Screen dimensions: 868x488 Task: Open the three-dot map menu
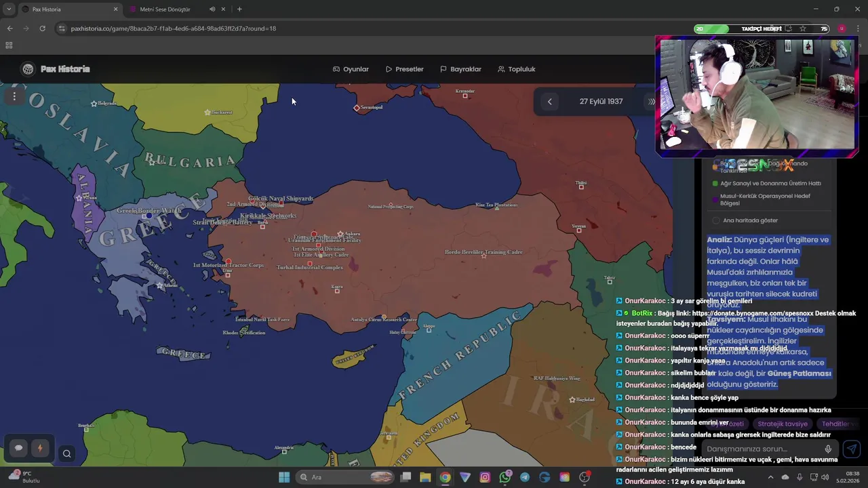pos(14,96)
